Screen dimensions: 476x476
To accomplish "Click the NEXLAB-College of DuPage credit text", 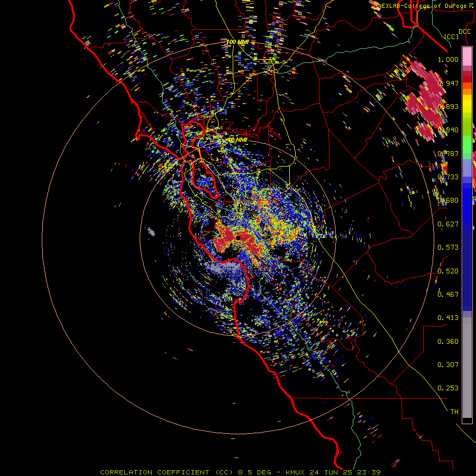I will point(426,6).
